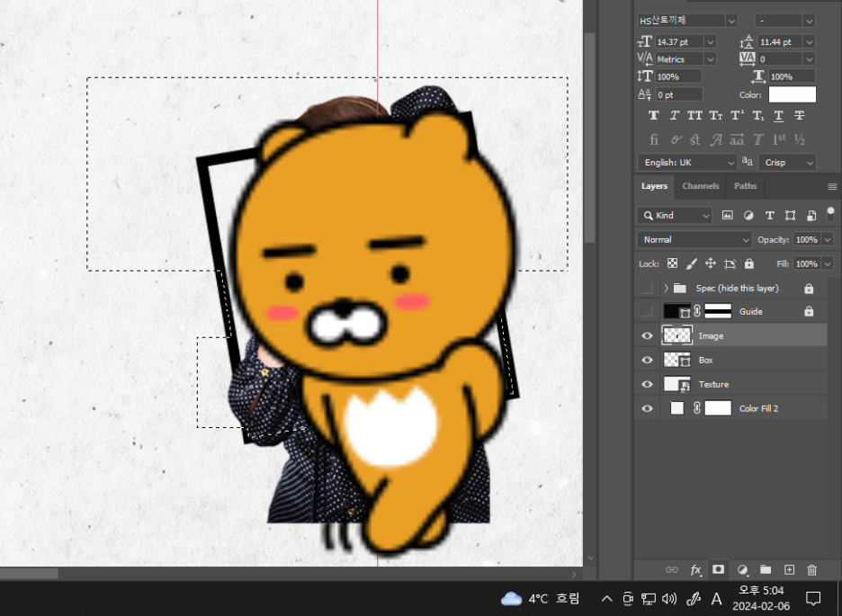Viewport: 842px width, 616px height.
Task: Prevent auto-nesting into artboards lock icon
Action: [x=730, y=263]
